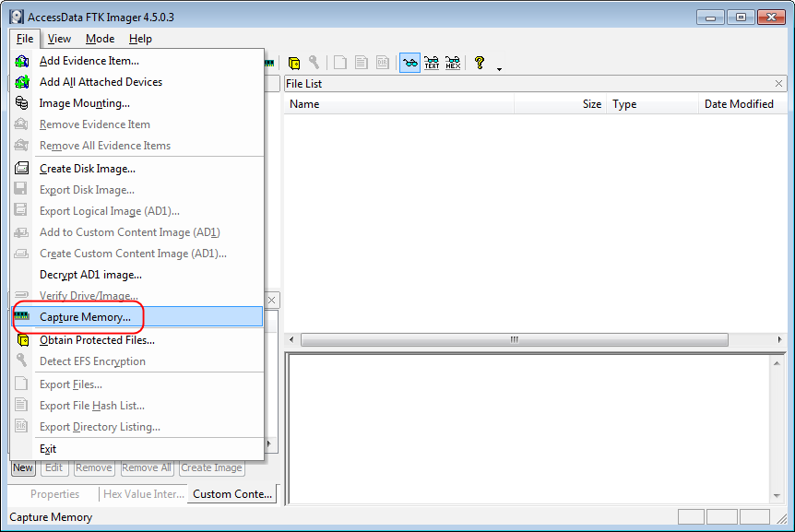This screenshot has height=532, width=795.
Task: Choose Capture Memory... menu entry
Action: (x=136, y=316)
